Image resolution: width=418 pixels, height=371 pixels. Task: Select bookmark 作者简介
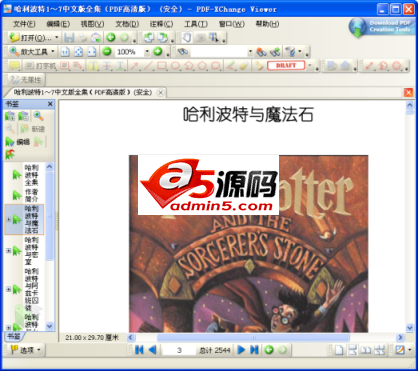point(31,195)
